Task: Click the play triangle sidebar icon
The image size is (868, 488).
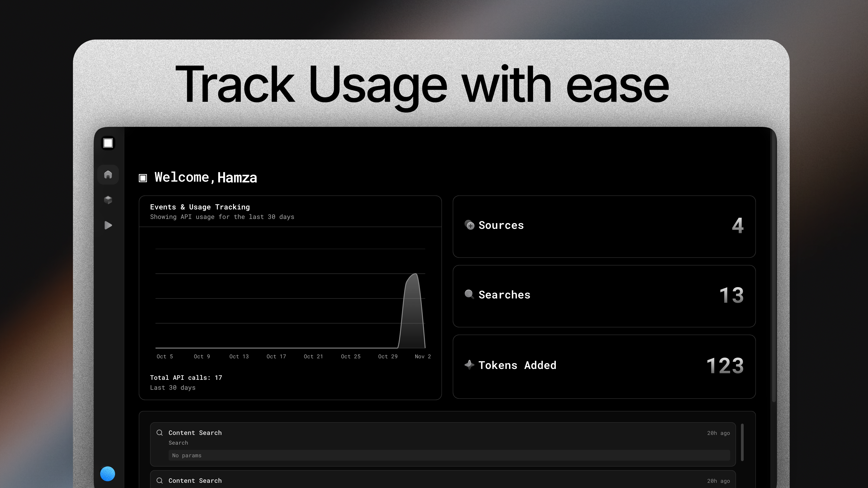Action: (x=108, y=225)
